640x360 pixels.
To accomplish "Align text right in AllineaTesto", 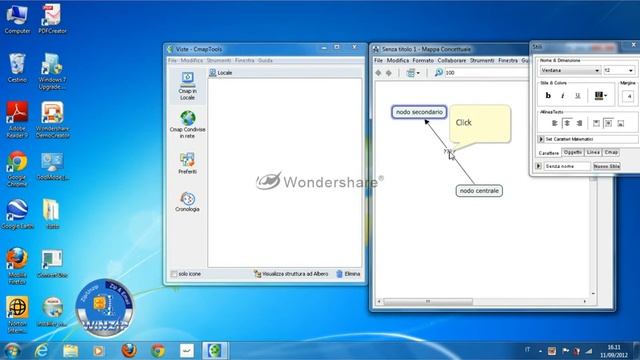I will [x=579, y=123].
